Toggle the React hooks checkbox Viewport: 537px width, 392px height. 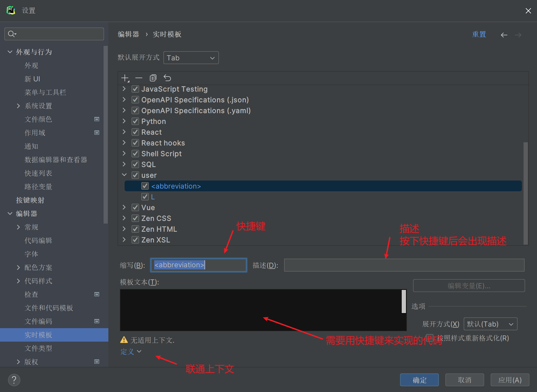click(x=135, y=143)
